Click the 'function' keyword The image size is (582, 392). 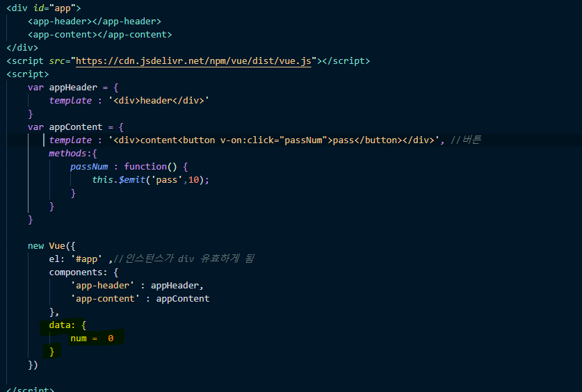[x=145, y=167]
